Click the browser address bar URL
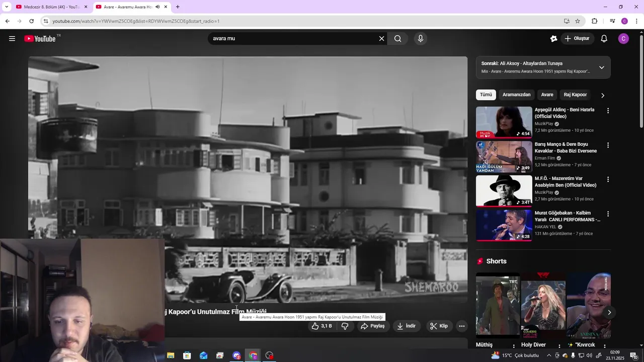This screenshot has width=644, height=362. [x=136, y=21]
